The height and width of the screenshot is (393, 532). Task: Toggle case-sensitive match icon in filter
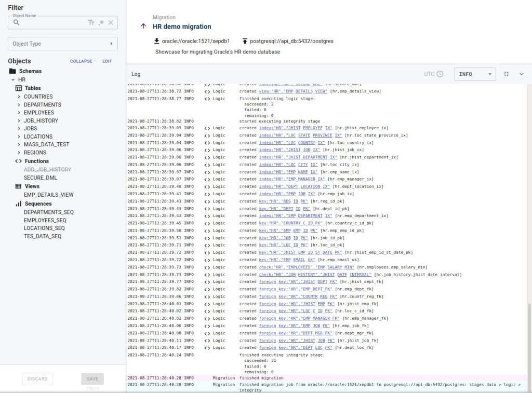[91, 22]
